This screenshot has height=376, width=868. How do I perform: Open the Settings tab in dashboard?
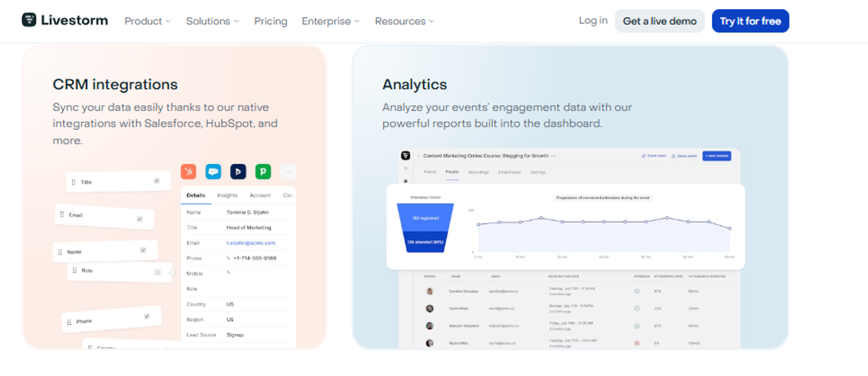[538, 172]
